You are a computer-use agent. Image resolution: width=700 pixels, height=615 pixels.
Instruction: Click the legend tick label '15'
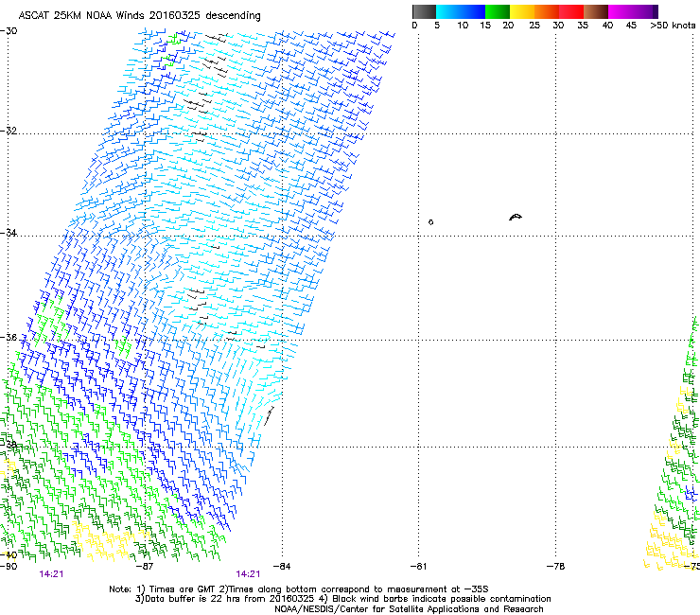click(485, 26)
